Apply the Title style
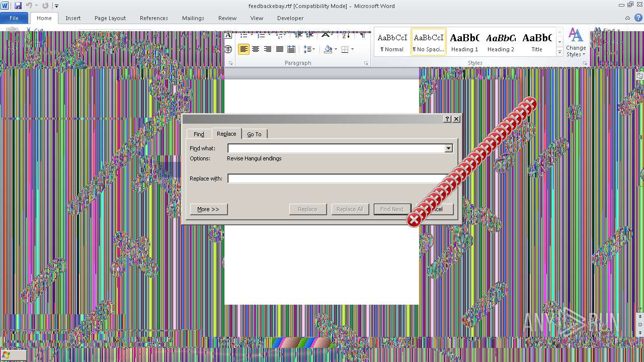644x362 pixels. [x=537, y=42]
